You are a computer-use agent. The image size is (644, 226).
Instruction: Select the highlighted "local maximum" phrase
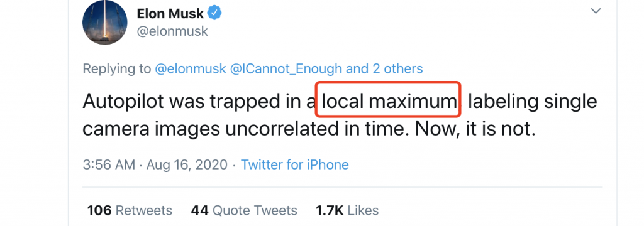pyautogui.click(x=389, y=100)
